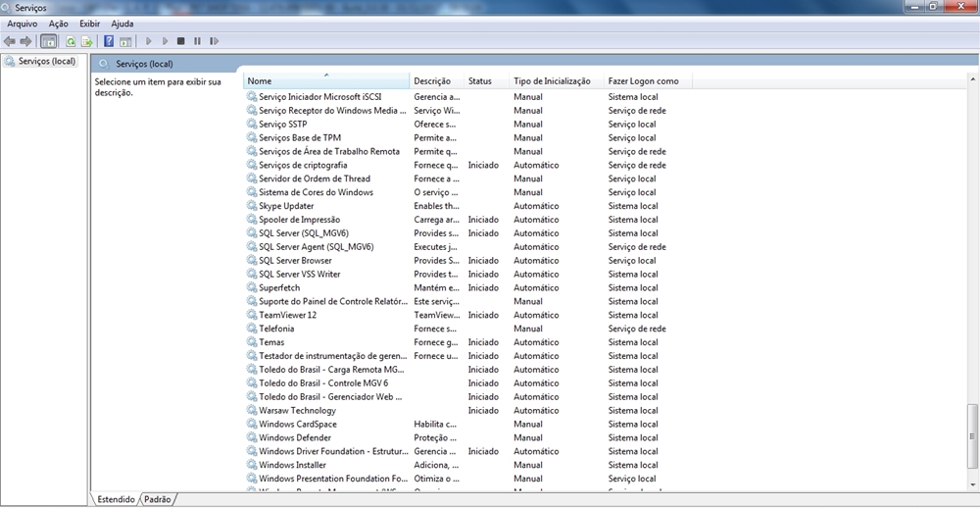This screenshot has width=980, height=508.
Task: Switch to the Padrão tab
Action: (157, 499)
